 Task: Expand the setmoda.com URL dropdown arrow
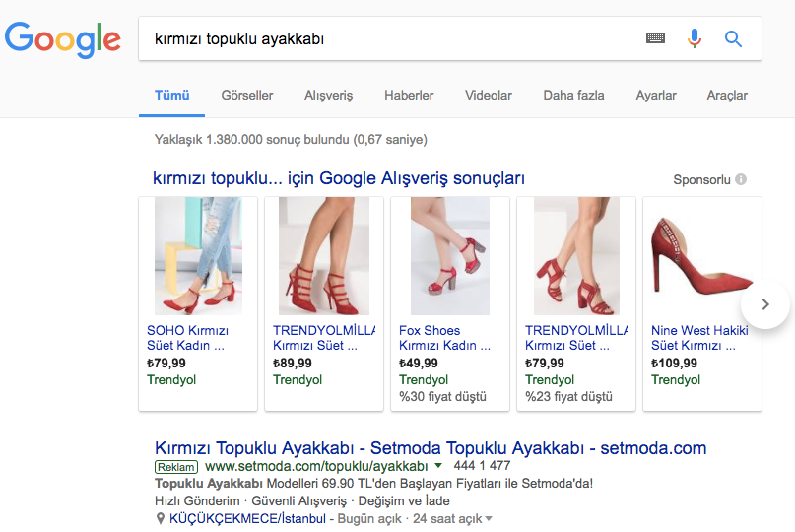point(438,465)
